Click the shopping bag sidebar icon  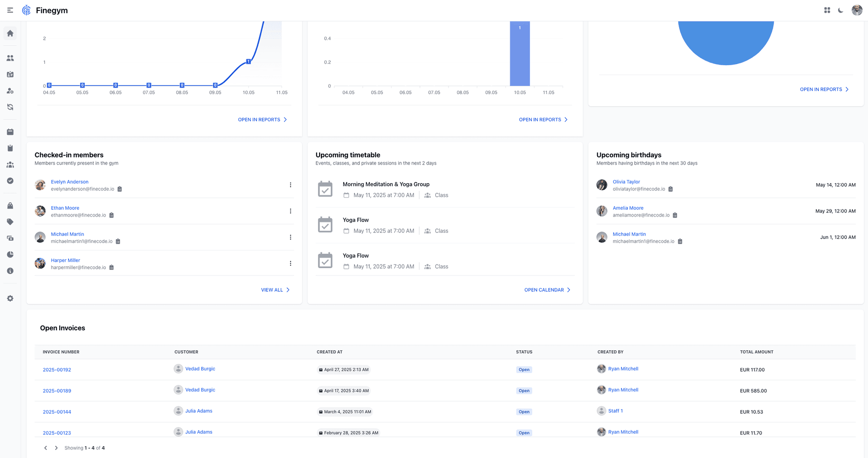[x=10, y=206]
